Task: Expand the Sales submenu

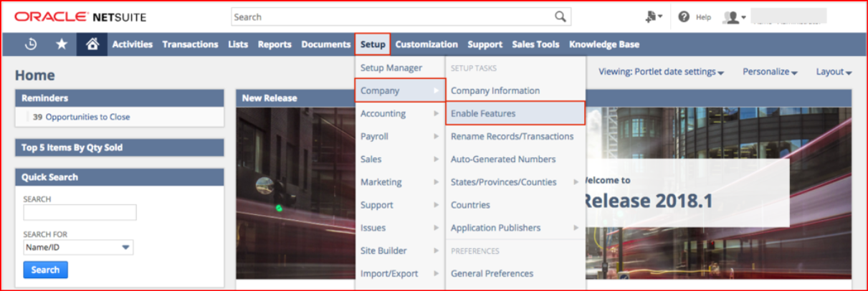Action: click(x=400, y=159)
